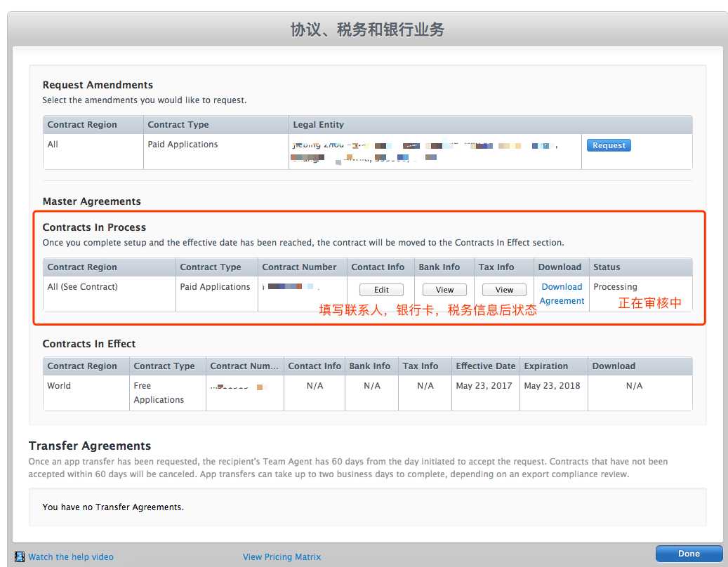The image size is (728, 567).
Task: Click the Contract Number header in Contracts In Process
Action: coord(299,267)
